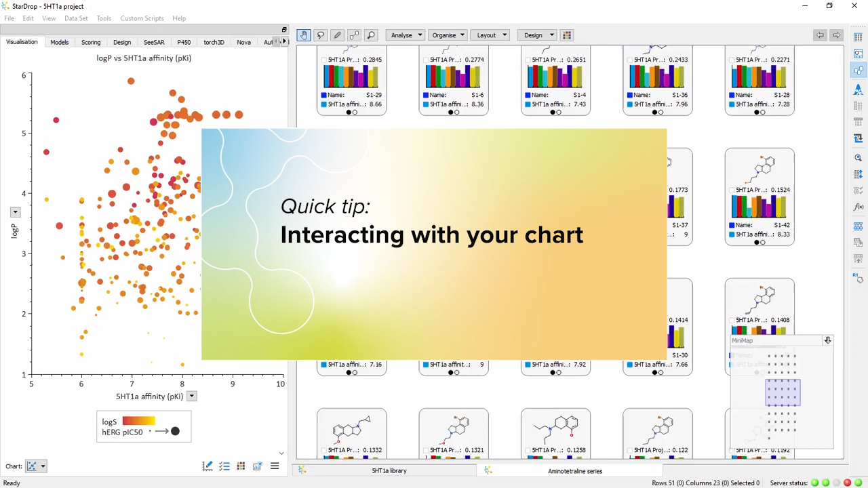Open the color grid icon in toolbar
868x488 pixels.
click(x=567, y=35)
